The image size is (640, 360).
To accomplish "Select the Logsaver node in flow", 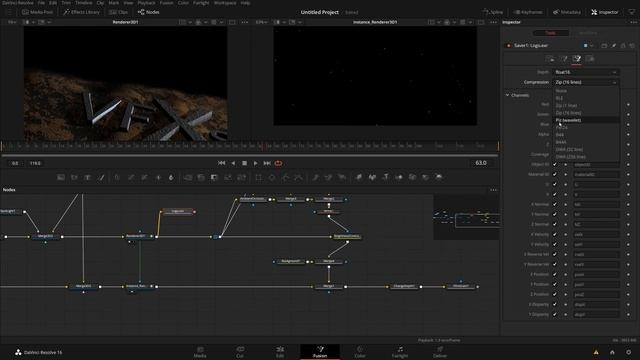I will [178, 211].
